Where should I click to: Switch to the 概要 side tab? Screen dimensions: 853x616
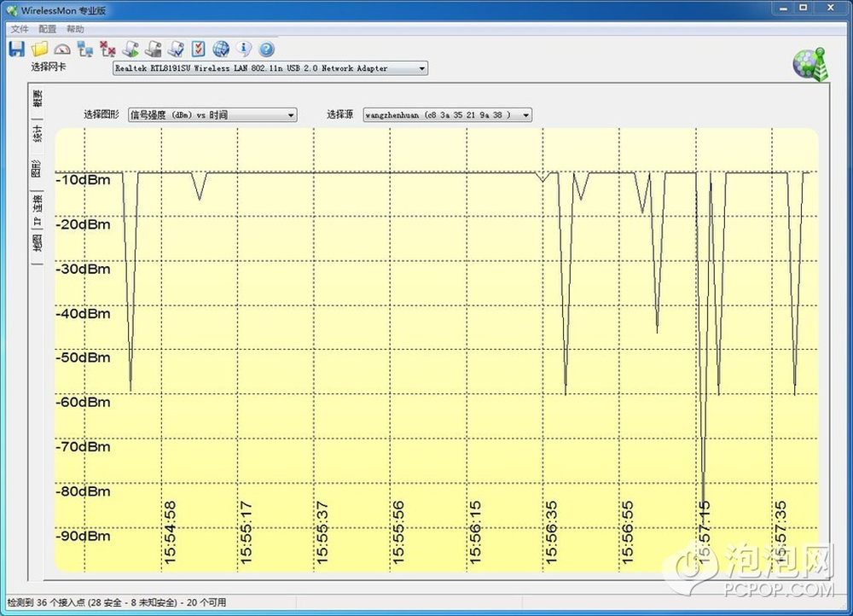[37, 98]
